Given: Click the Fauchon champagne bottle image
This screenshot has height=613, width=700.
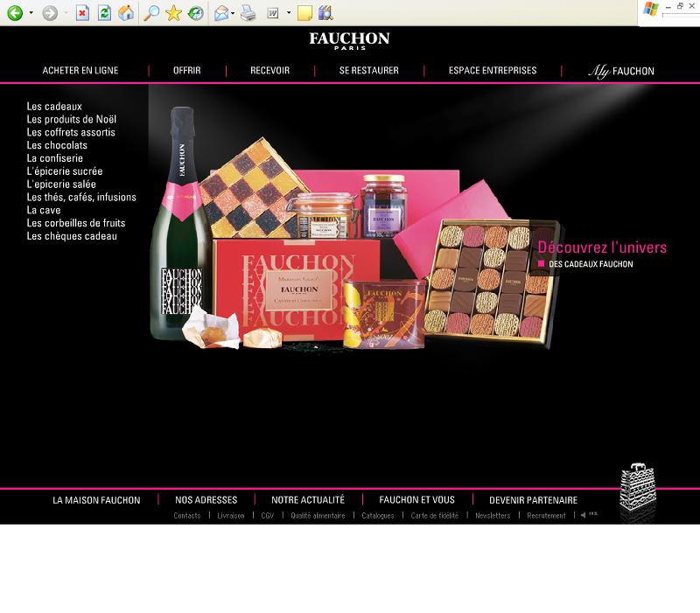Looking at the screenshot, I should click(181, 223).
